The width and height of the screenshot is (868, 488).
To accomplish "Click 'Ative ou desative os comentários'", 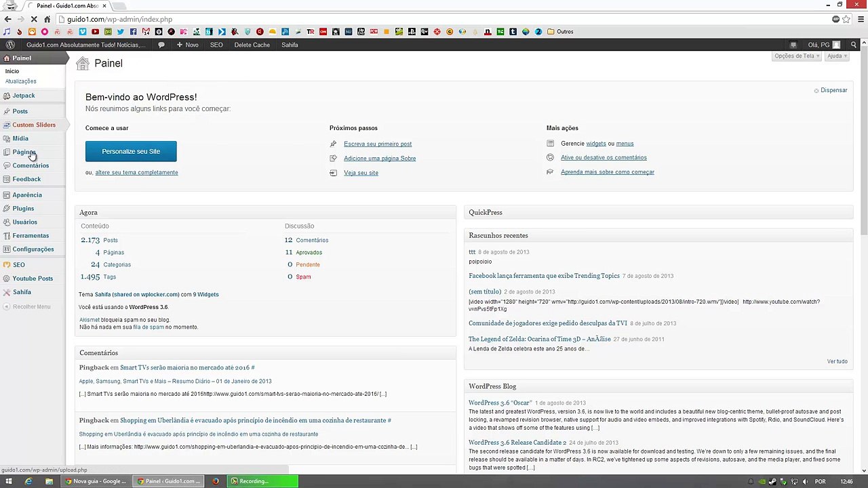I will coord(604,157).
